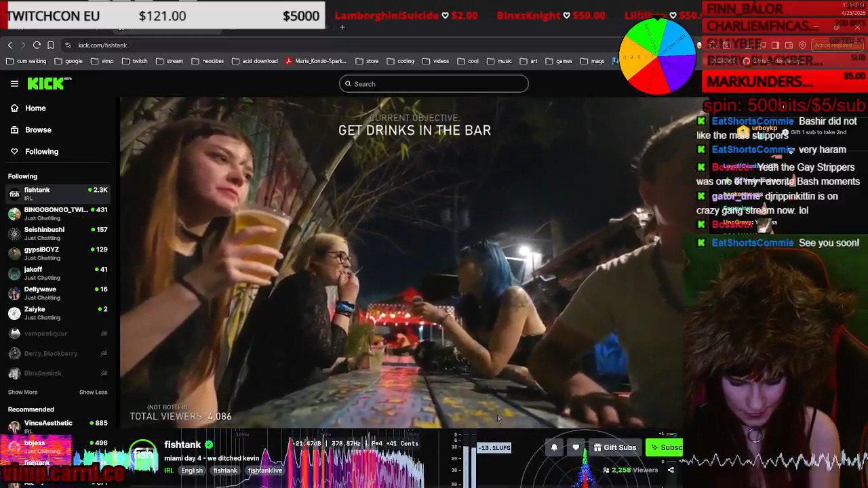
Task: Open the coding bookmarks folder
Action: (x=400, y=61)
